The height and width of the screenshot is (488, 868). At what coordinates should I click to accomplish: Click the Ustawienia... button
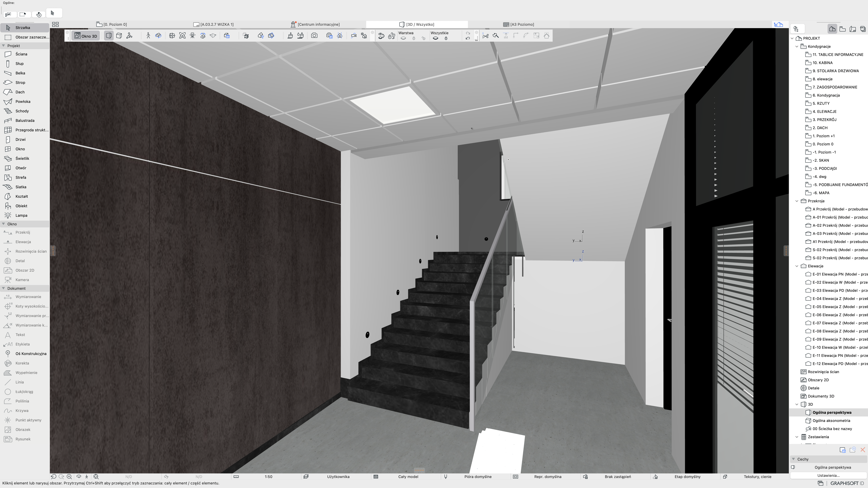coord(828,475)
